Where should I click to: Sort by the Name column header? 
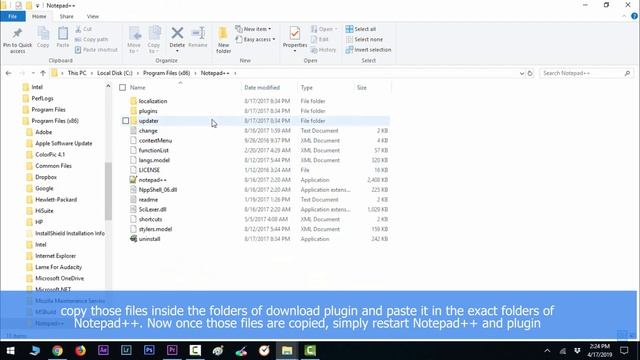pyautogui.click(x=138, y=87)
